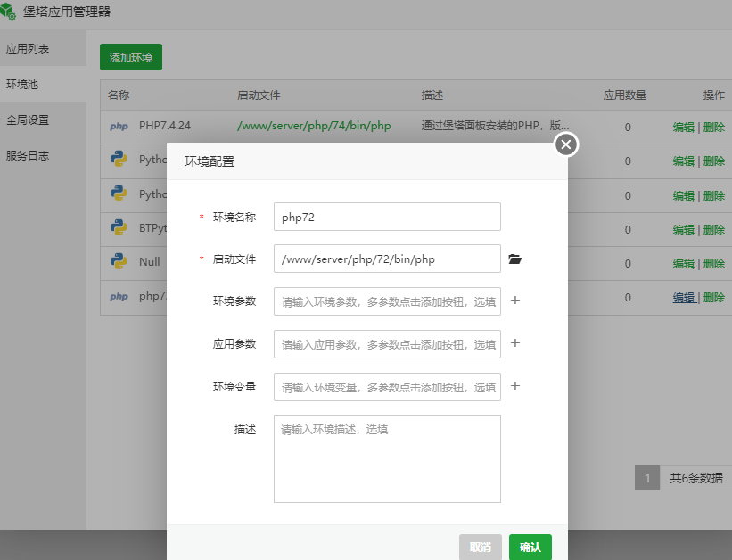Focus the 环境名称 field containing php72
This screenshot has width=732, height=560.
(x=387, y=217)
